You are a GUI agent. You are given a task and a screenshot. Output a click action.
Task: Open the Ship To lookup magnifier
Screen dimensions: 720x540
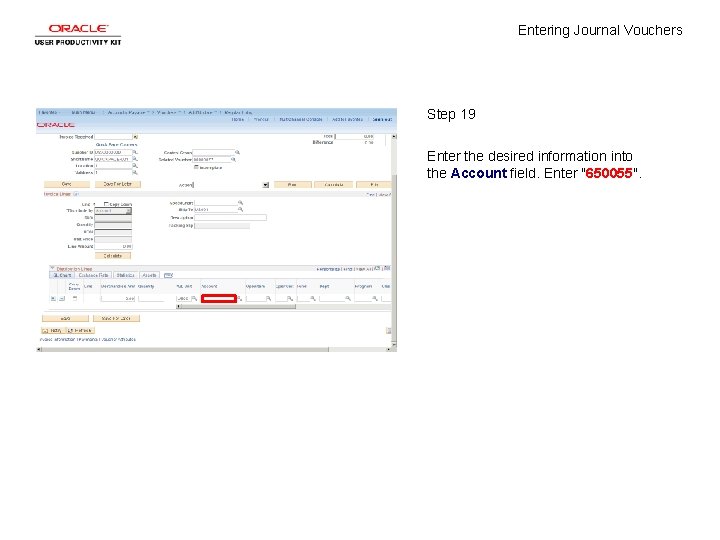pyautogui.click(x=240, y=209)
